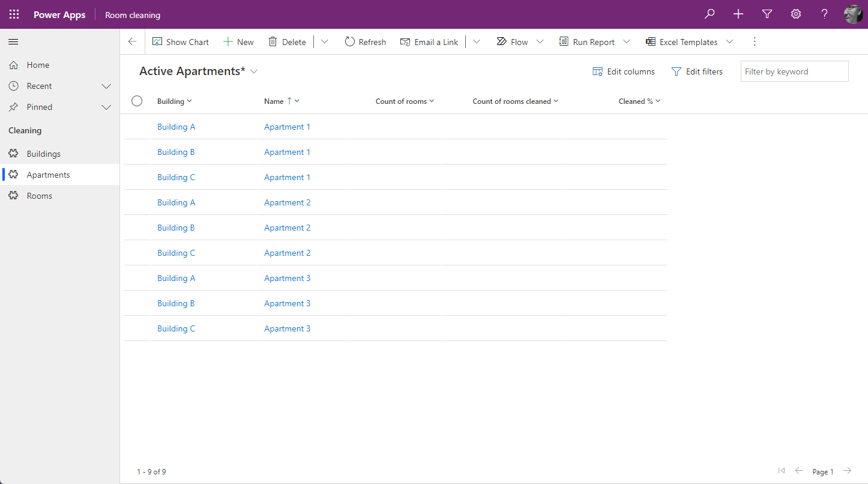The width and height of the screenshot is (868, 484).
Task: Open the advanced find funnel icon
Action: (x=767, y=14)
